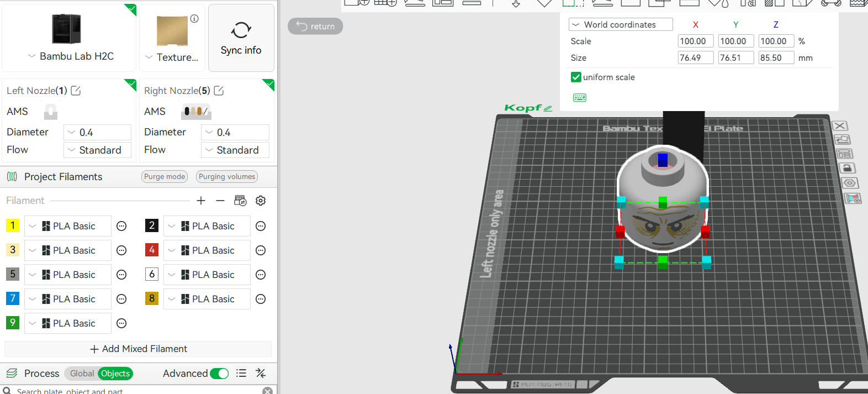Open Right Nozzle Diameter dropdown
Viewport: 868px width, 394px height.
(x=235, y=133)
